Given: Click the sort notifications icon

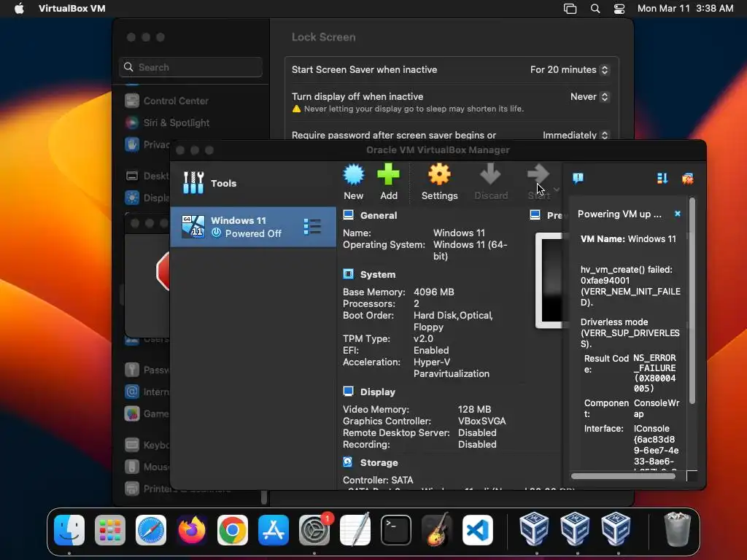Looking at the screenshot, I should 662,179.
